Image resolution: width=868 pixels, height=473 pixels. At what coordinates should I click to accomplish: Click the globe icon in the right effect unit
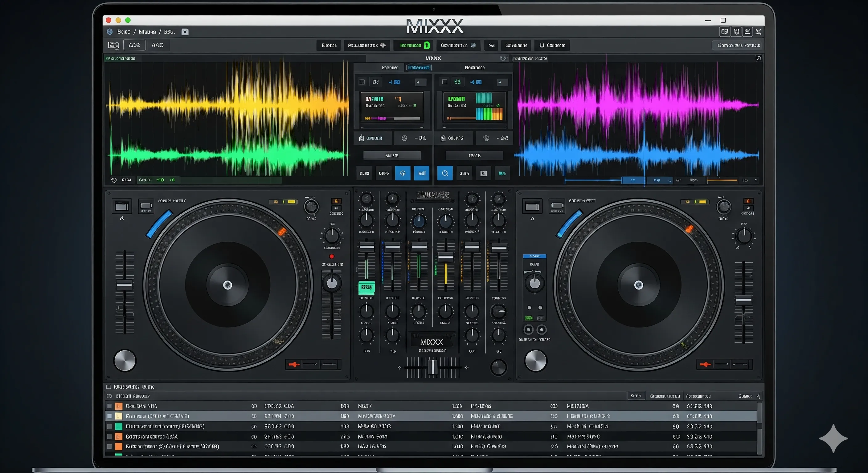[x=486, y=138]
